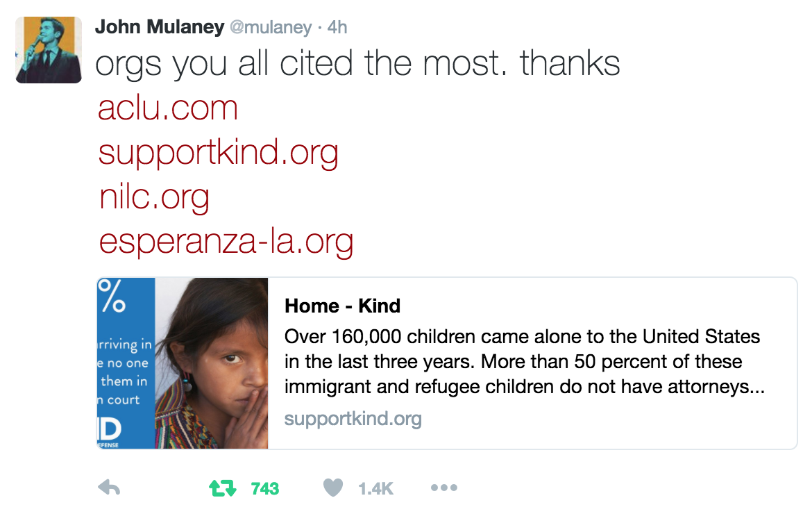This screenshot has width=812, height=514.
Task: Click the girl's photo in the link card
Action: (x=212, y=363)
